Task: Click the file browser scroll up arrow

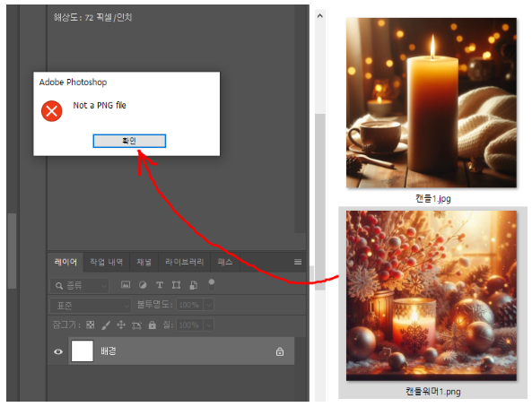Action: (x=320, y=15)
